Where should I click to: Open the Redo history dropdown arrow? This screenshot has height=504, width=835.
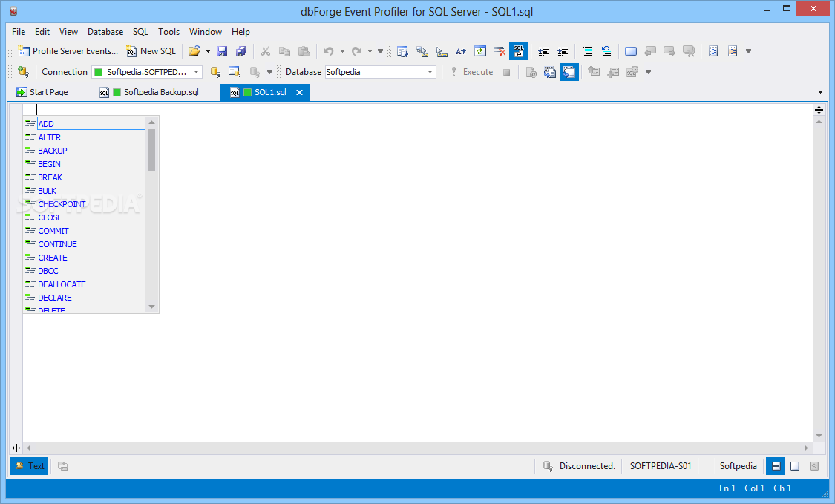point(370,52)
